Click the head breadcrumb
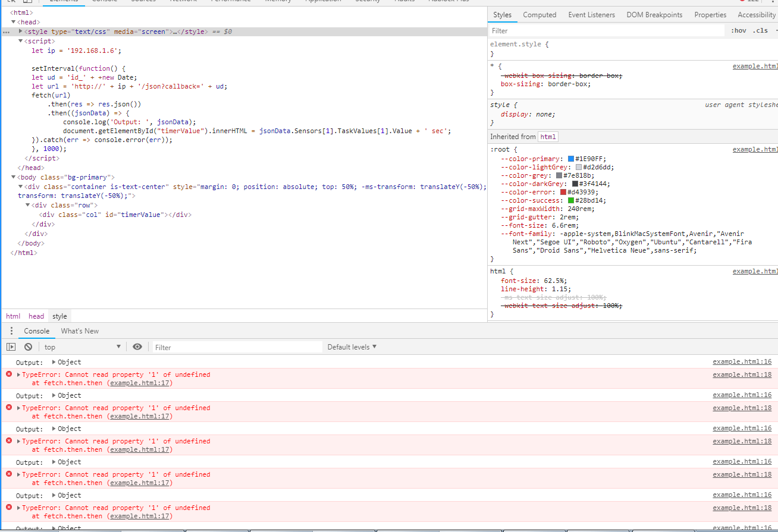The width and height of the screenshot is (778, 532). pyautogui.click(x=36, y=316)
